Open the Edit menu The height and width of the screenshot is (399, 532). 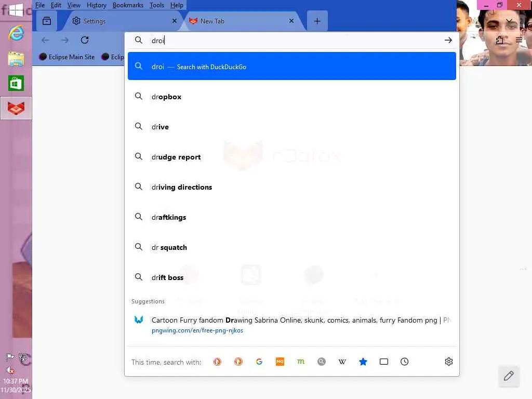56,5
